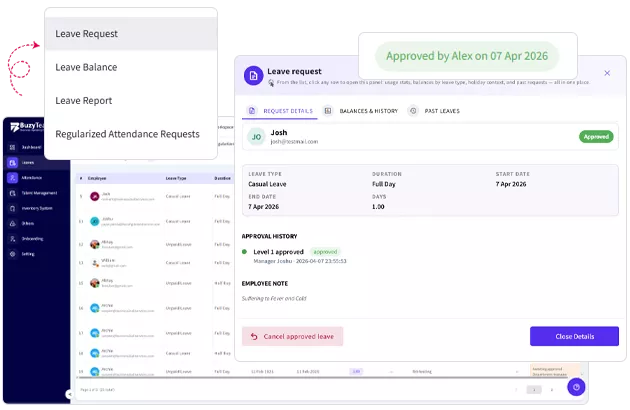Open row 12 employee photo avatar
This screenshot has width=630, height=410.
pyautogui.click(x=94, y=244)
